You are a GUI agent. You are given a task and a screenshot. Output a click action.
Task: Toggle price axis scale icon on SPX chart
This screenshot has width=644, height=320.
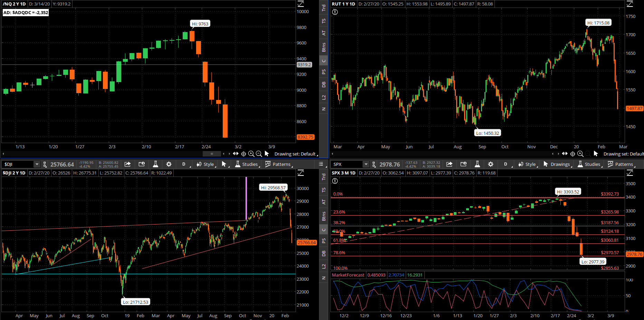630,173
